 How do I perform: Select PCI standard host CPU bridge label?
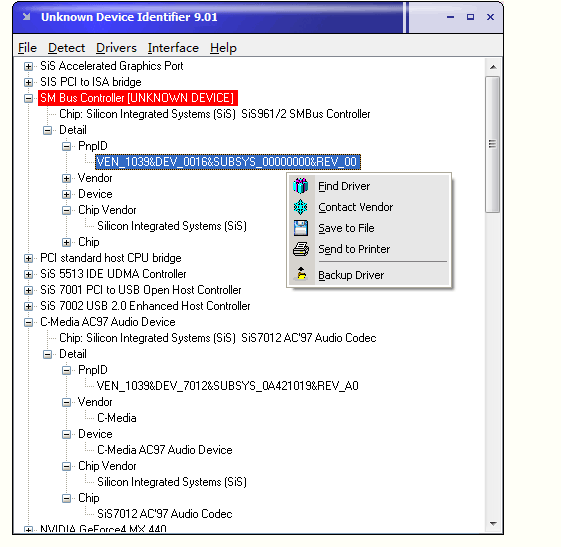coord(111,258)
